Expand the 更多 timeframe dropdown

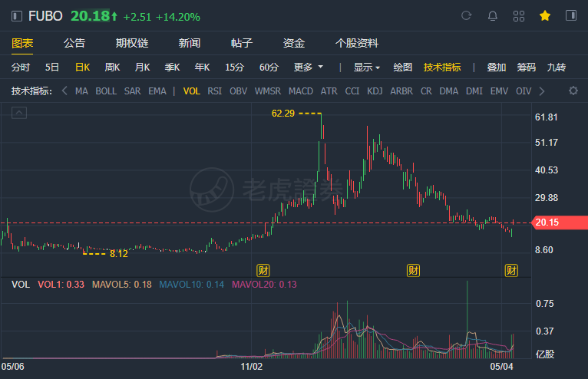tap(309, 67)
